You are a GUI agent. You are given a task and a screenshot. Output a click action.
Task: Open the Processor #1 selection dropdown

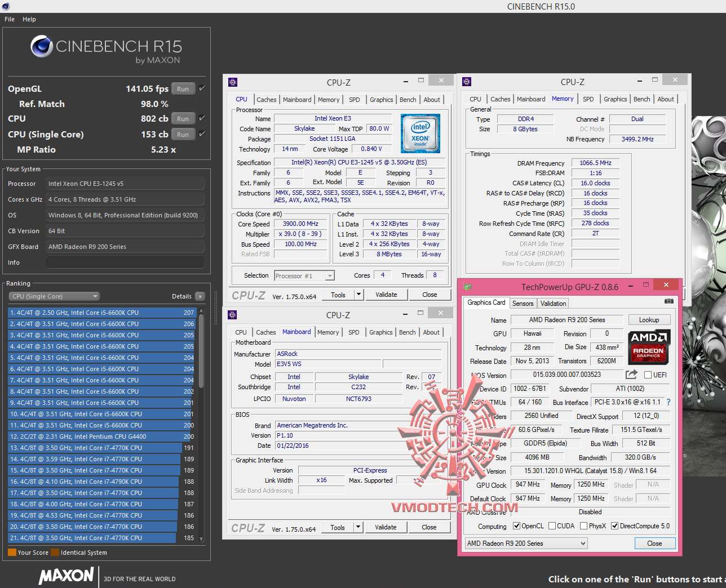point(304,276)
